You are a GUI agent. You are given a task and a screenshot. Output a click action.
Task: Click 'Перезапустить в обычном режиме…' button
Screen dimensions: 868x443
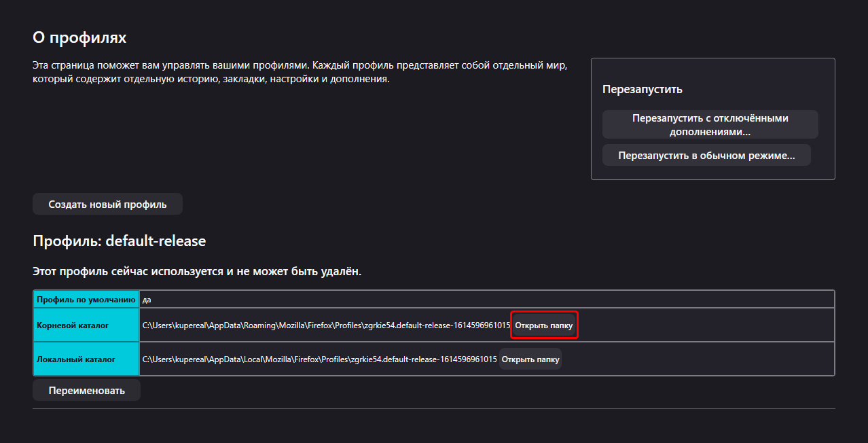click(706, 155)
